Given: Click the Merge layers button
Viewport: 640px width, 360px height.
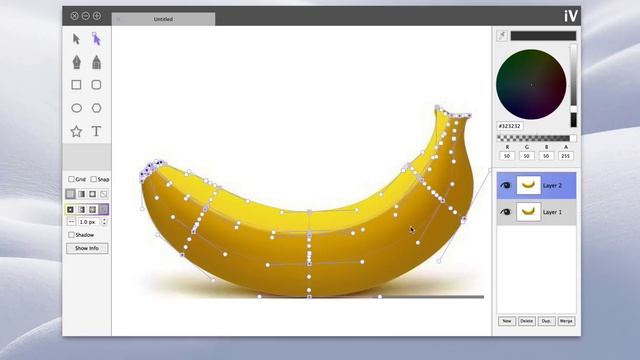Looking at the screenshot, I should pyautogui.click(x=566, y=321).
